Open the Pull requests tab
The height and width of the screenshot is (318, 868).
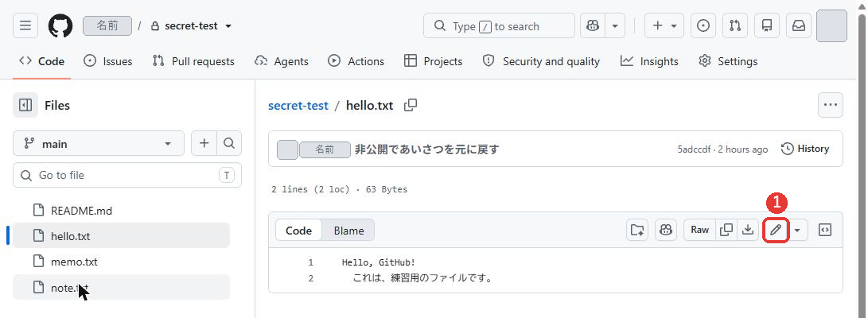click(193, 61)
